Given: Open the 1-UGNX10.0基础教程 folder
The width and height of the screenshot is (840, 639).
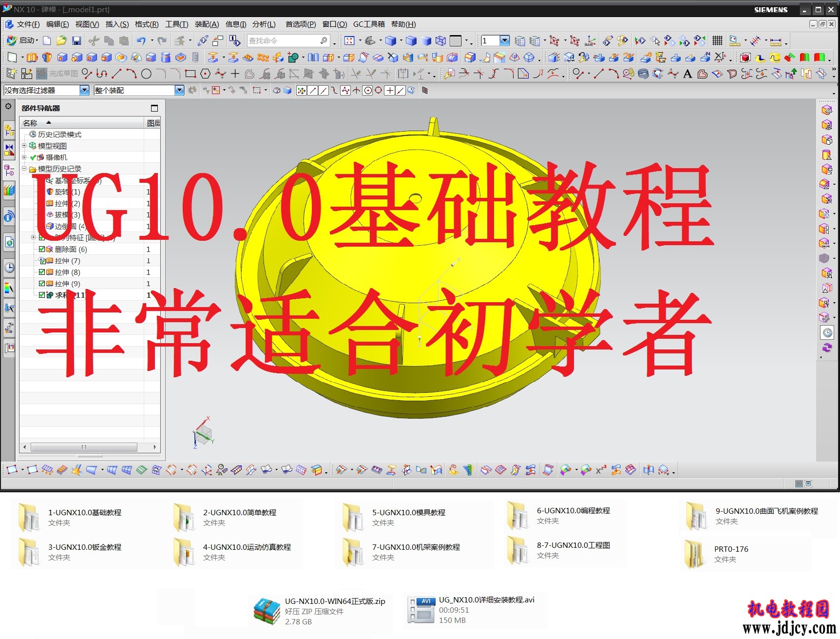Looking at the screenshot, I should pyautogui.click(x=70, y=517).
